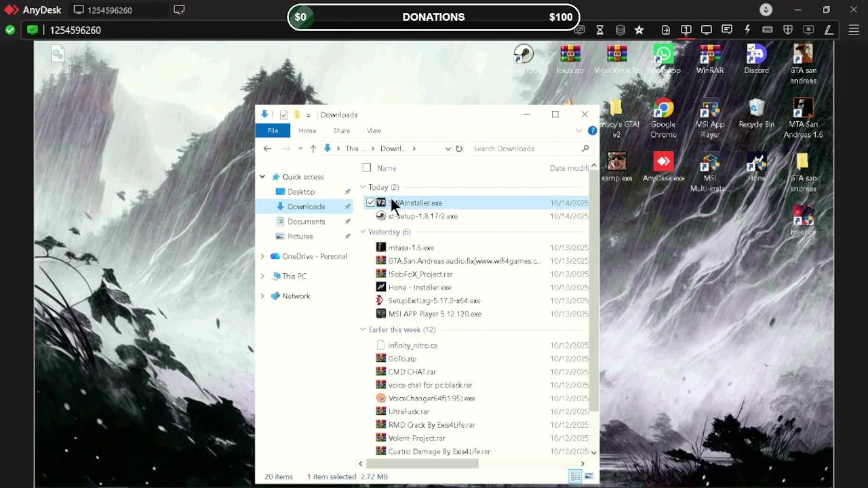868x488 pixels.
Task: Open the AnyDesk new session tab icon
Action: coord(179,9)
